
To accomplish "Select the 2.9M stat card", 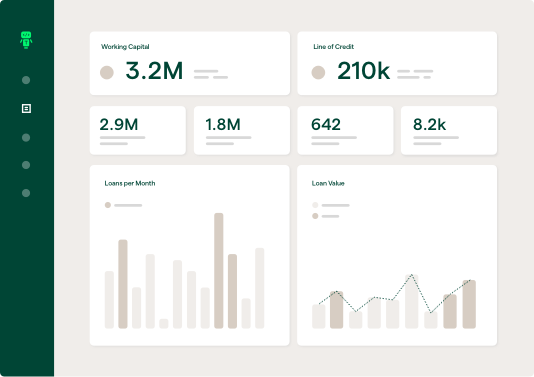I will click(138, 130).
